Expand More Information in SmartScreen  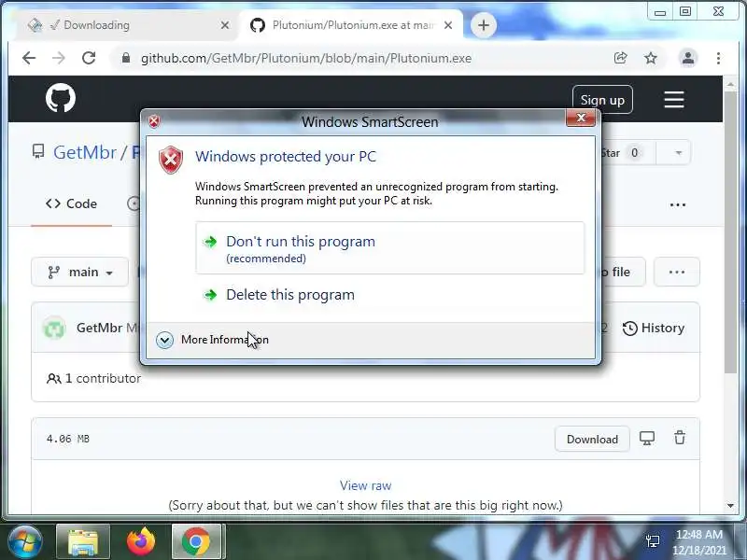(x=213, y=340)
